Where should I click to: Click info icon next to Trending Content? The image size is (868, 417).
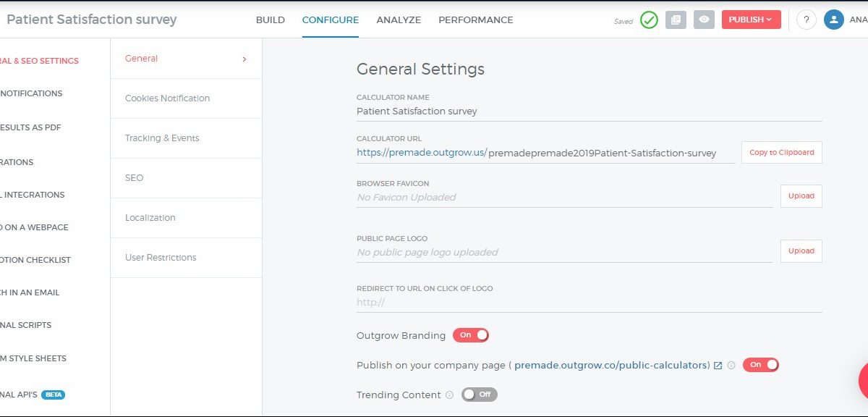(449, 395)
